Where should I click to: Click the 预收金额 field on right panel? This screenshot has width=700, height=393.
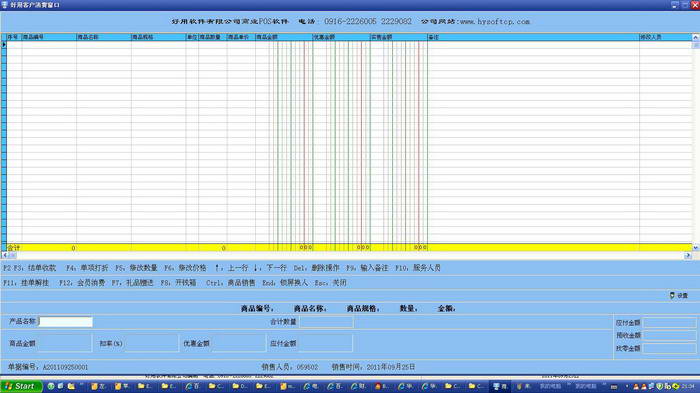pos(669,335)
